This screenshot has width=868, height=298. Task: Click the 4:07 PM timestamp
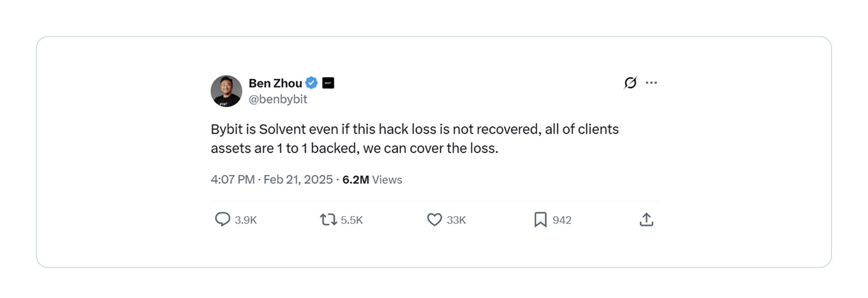(232, 179)
